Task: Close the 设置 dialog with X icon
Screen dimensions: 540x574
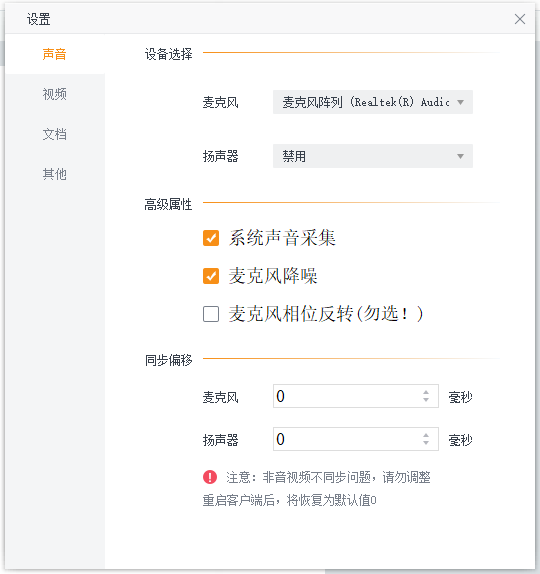Action: [x=519, y=19]
